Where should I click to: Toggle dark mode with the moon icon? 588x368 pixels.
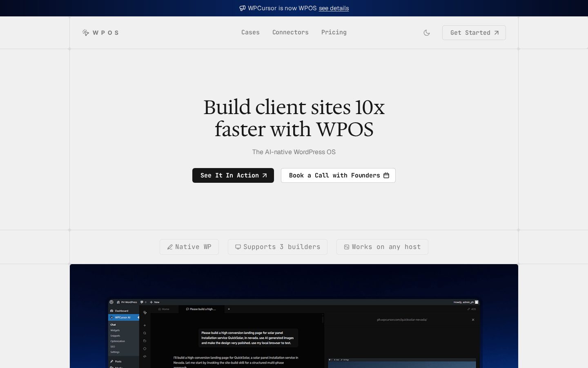pos(427,33)
